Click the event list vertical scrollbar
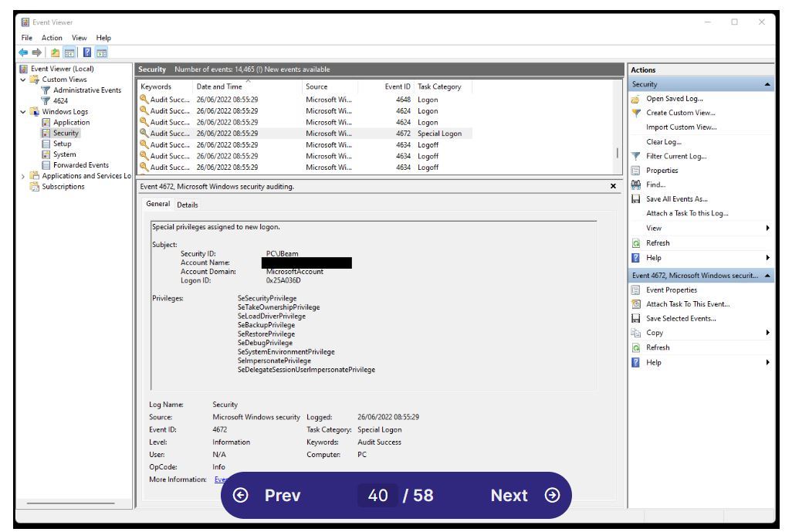Image resolution: width=792 pixels, height=532 pixels. coord(618,151)
